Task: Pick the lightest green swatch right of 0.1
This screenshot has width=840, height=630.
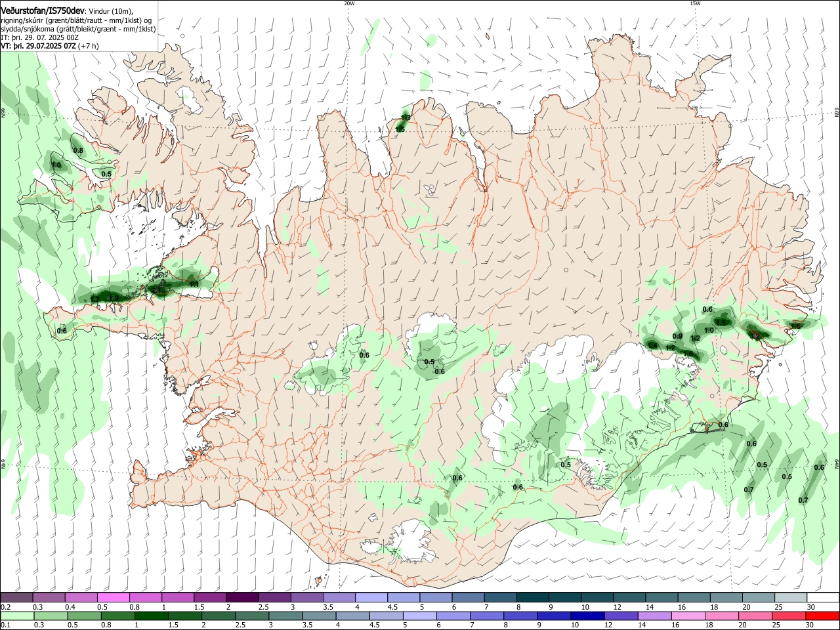Action: 18,616
